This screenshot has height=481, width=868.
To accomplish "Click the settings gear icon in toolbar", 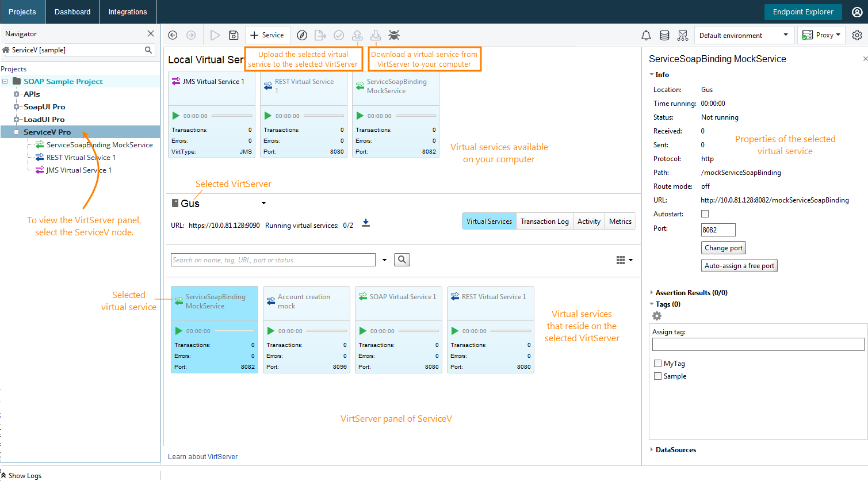I will click(857, 35).
